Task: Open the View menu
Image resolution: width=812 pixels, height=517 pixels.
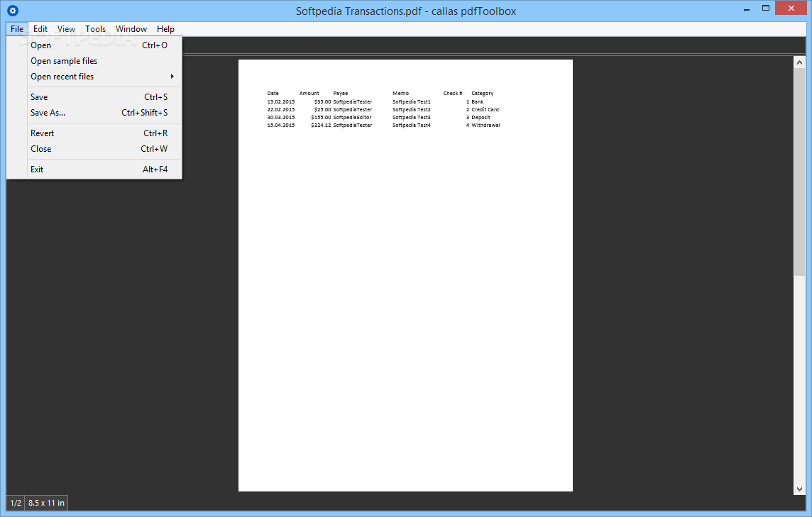Action: pyautogui.click(x=66, y=29)
